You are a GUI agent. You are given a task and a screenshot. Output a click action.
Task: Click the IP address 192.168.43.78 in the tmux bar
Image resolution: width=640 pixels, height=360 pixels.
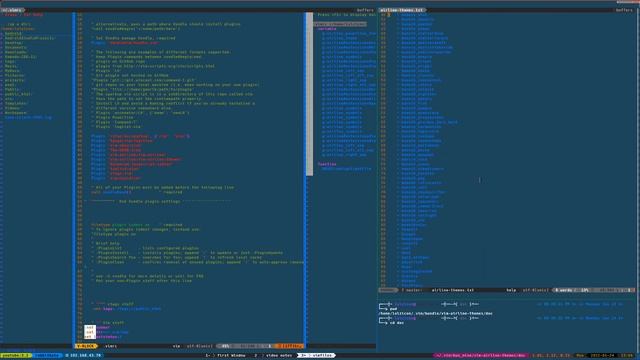[84, 356]
